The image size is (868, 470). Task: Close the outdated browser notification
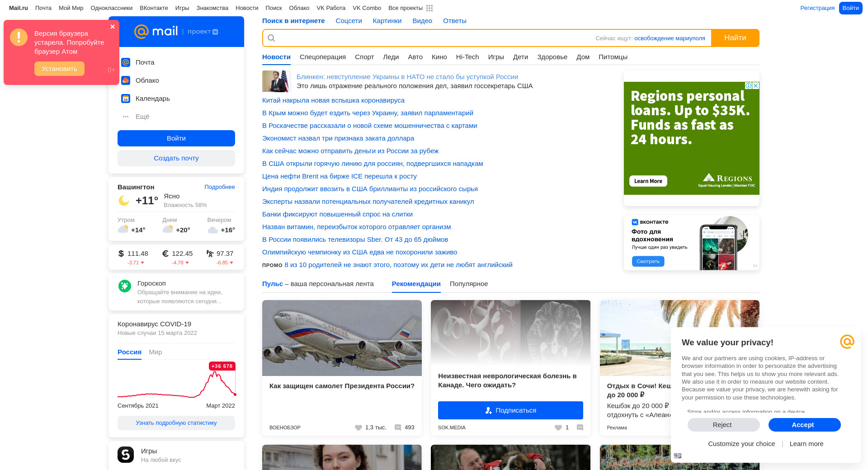point(113,27)
